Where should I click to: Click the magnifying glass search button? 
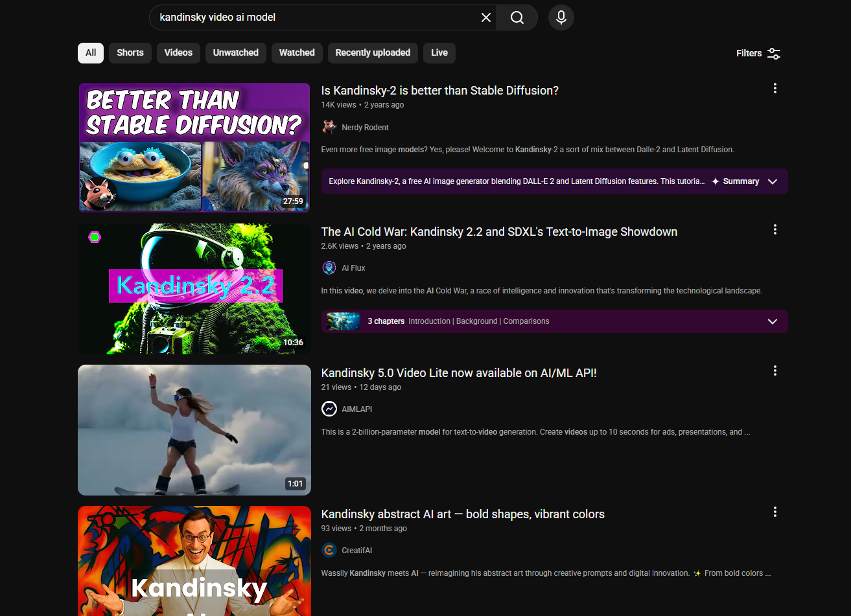(517, 17)
